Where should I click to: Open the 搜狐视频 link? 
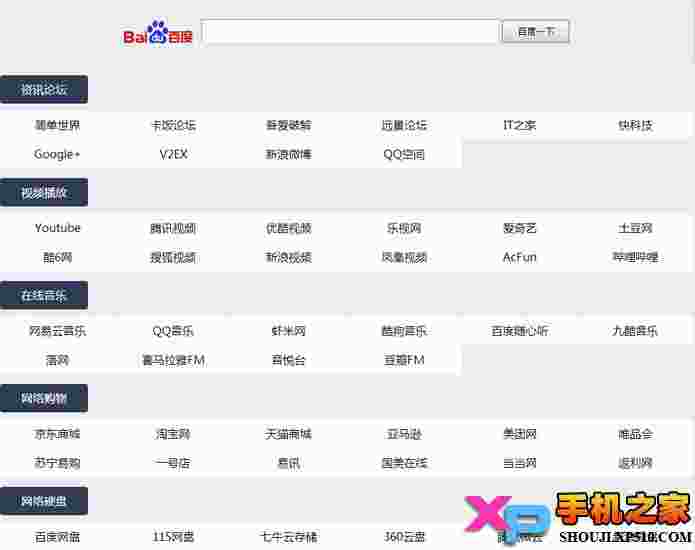(x=173, y=257)
